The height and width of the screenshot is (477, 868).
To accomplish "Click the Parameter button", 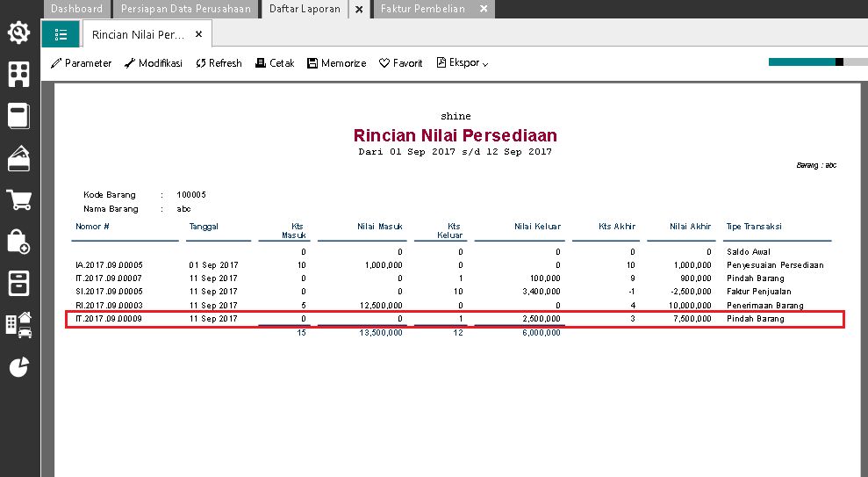I will pyautogui.click(x=82, y=63).
